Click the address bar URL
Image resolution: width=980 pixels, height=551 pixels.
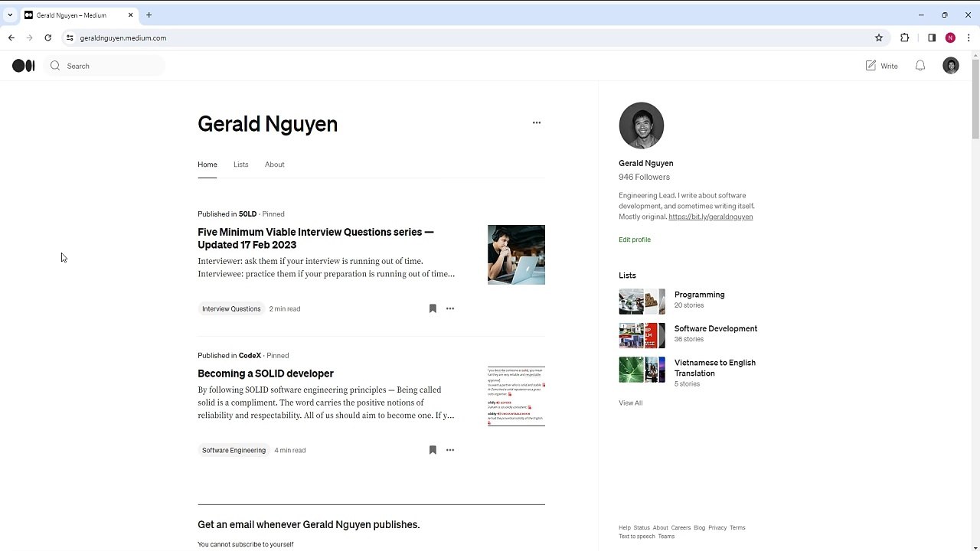pos(123,37)
